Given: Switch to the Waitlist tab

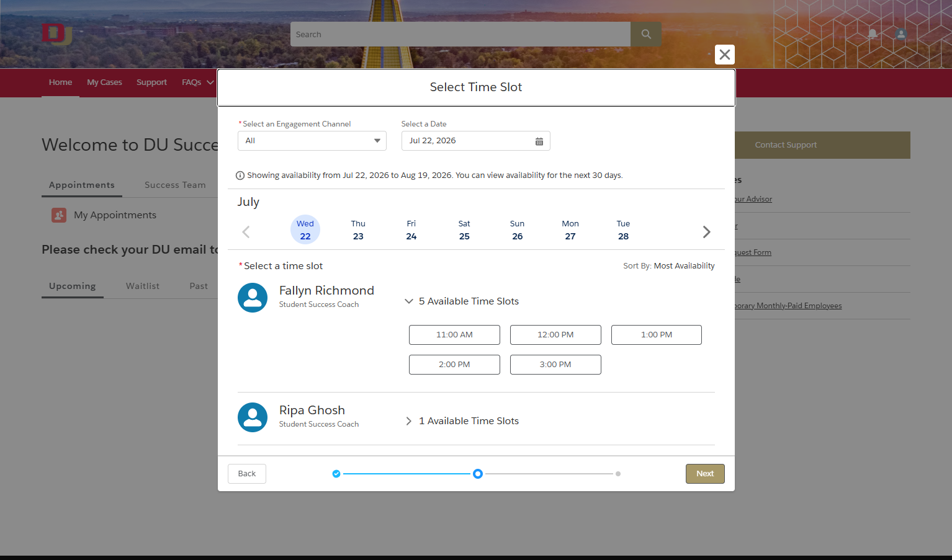Looking at the screenshot, I should [143, 287].
